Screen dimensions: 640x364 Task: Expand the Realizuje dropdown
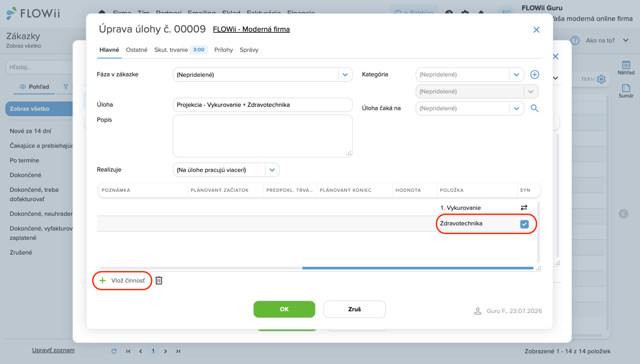pyautogui.click(x=272, y=170)
